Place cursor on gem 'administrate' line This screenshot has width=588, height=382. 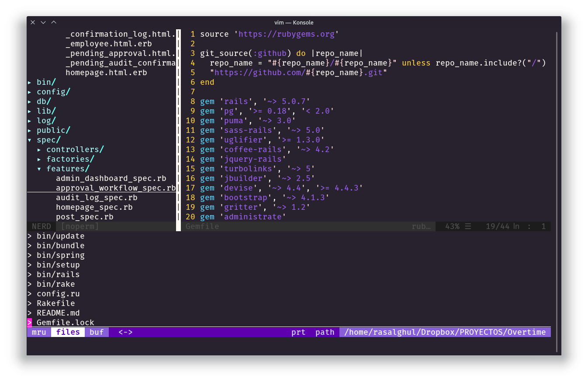click(x=243, y=217)
